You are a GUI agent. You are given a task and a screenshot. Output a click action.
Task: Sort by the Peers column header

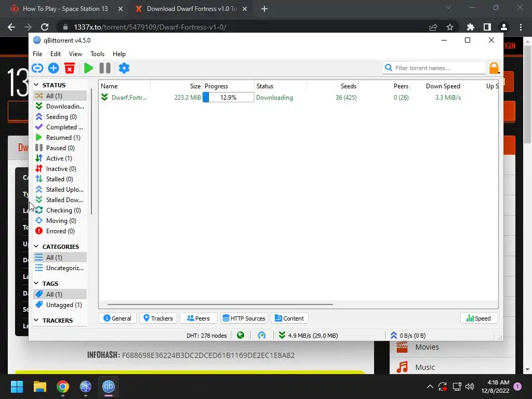click(x=384, y=86)
